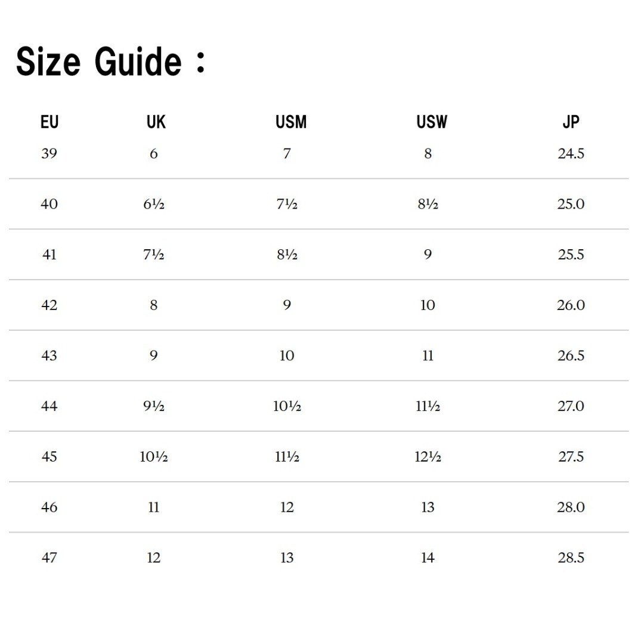Click JP size 28.5 cell

[x=571, y=558]
